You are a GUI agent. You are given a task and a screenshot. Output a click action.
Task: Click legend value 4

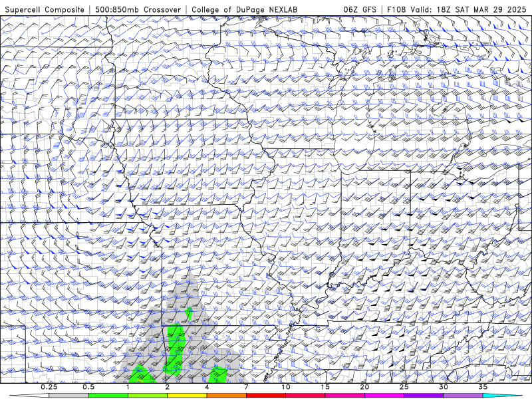207,387
